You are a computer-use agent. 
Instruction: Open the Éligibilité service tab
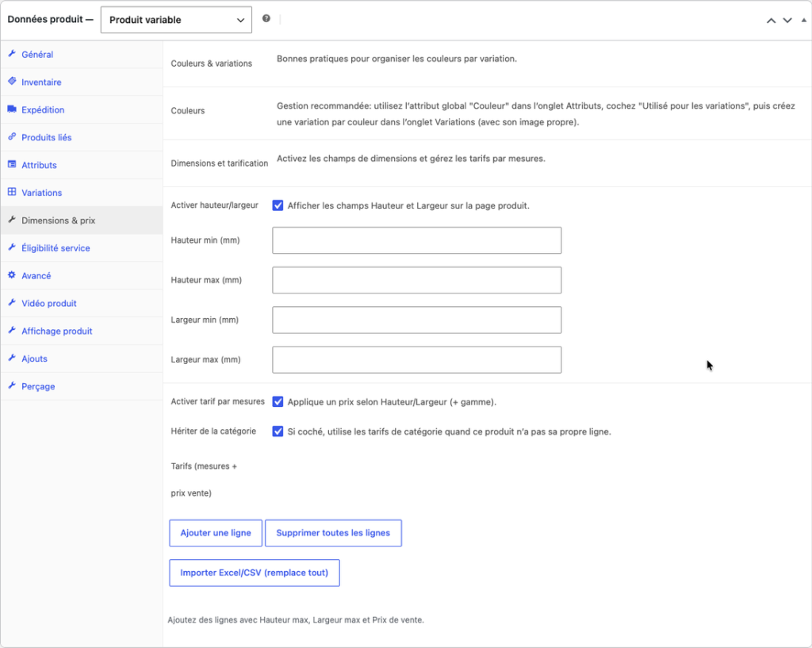(82, 248)
